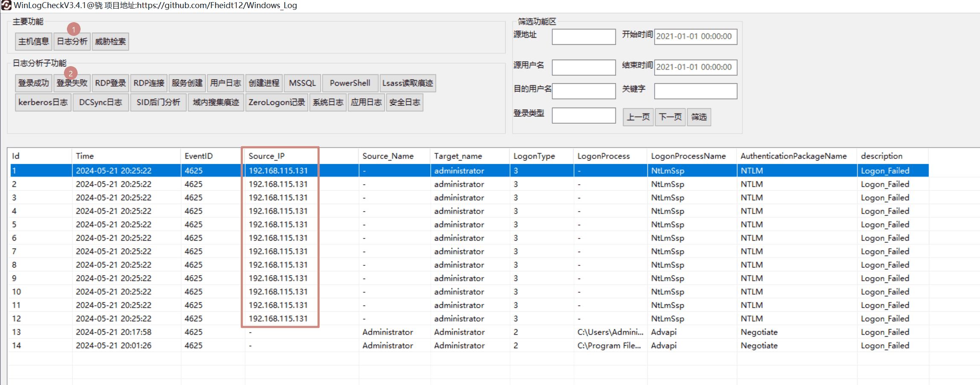Go to next page with 下一页
This screenshot has width=980, height=385.
[x=670, y=117]
